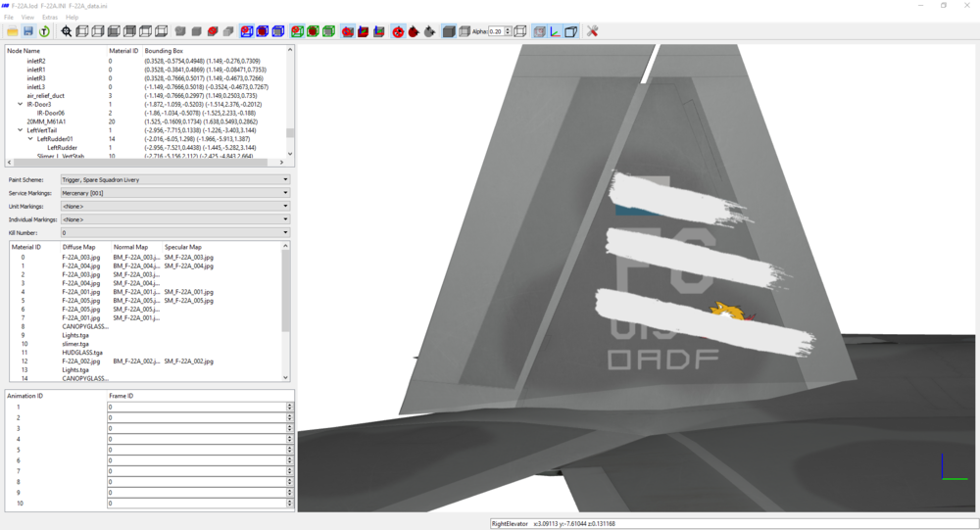Select the HUDGLASS.tga material row
Screen dimensions: 980x530
point(146,353)
